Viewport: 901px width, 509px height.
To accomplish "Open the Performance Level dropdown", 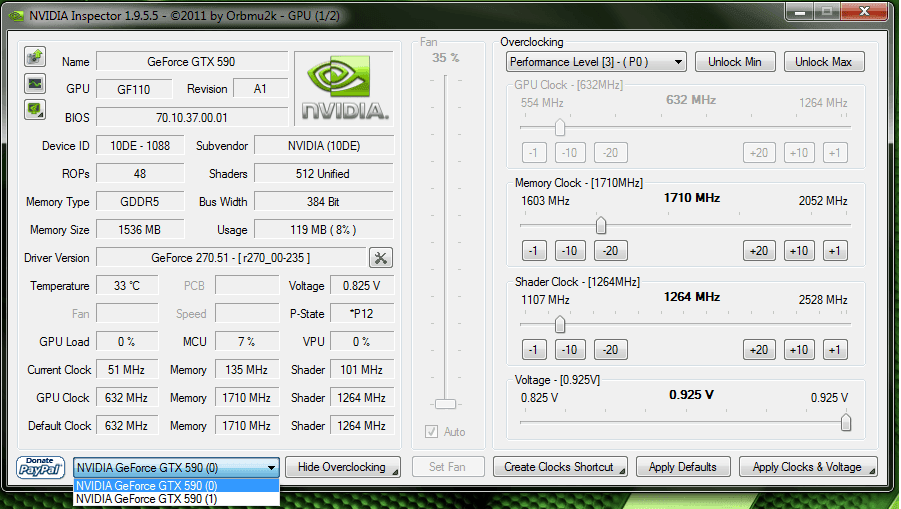I will tap(596, 62).
